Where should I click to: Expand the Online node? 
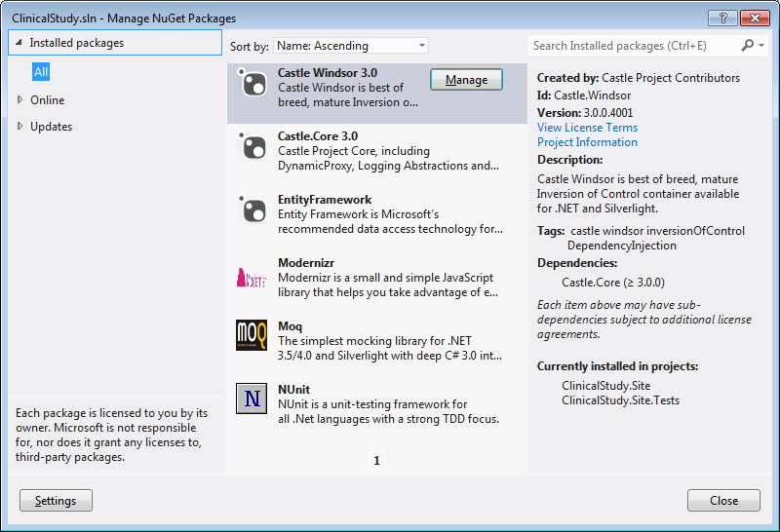[x=19, y=100]
